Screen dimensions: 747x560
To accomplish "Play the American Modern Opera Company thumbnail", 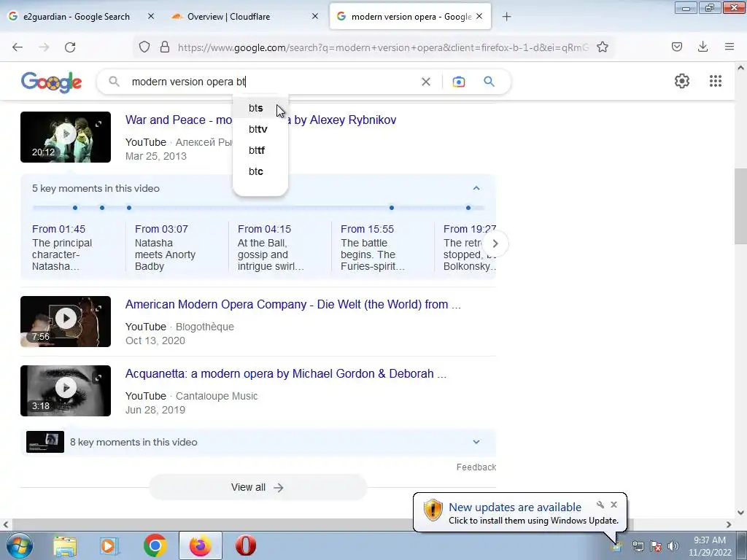I will [66, 322].
